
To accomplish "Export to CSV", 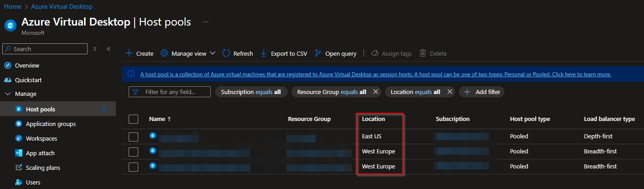I will [x=284, y=53].
